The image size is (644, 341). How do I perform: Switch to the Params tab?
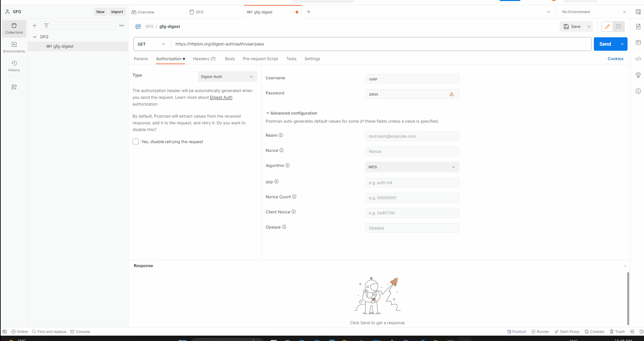coord(141,59)
